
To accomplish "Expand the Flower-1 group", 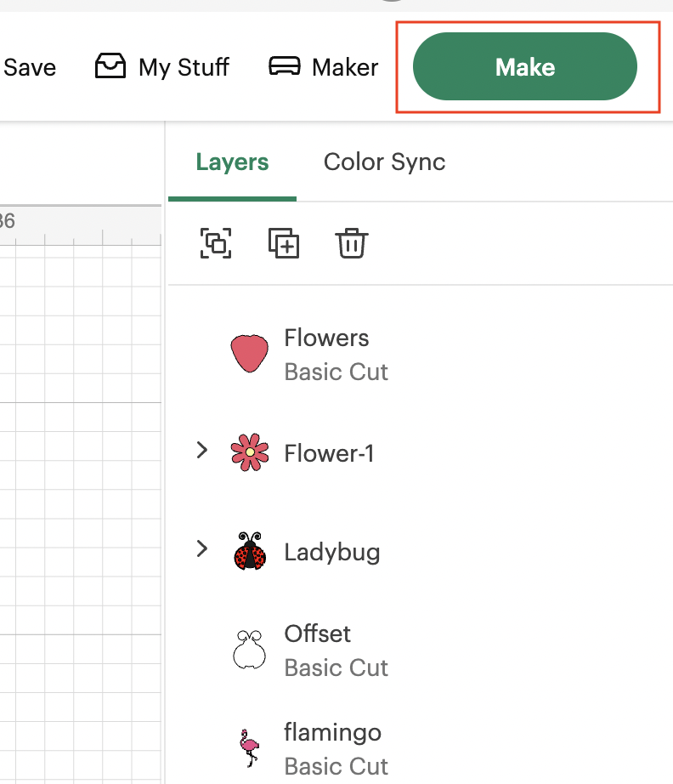I will pyautogui.click(x=202, y=451).
